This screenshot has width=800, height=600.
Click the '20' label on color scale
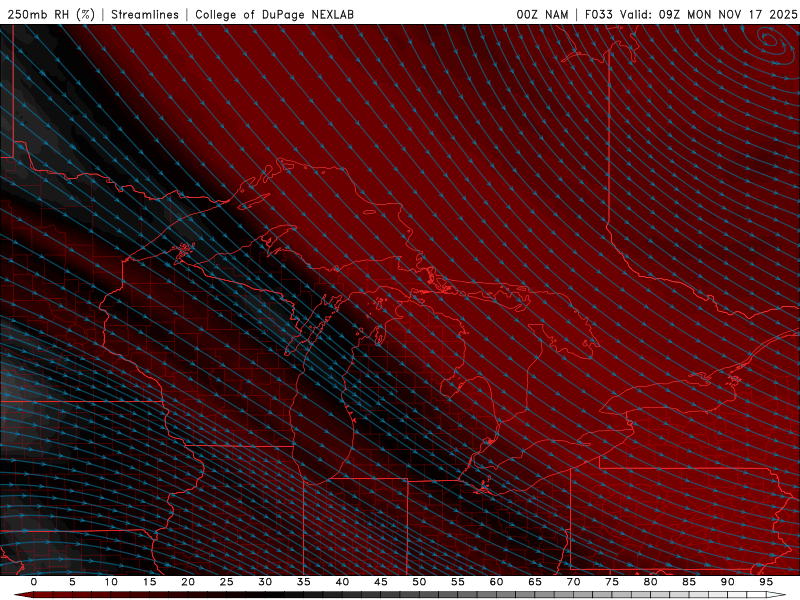188,582
